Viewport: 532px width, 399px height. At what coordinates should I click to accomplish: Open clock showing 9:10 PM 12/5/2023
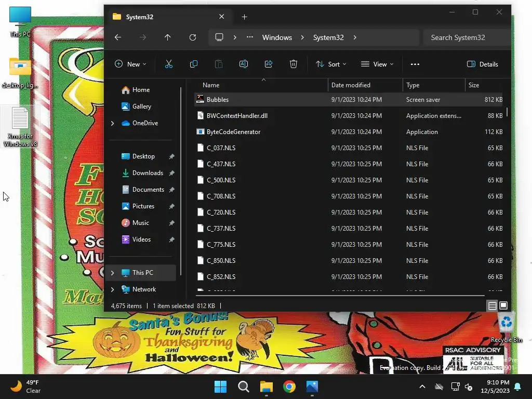(495, 387)
